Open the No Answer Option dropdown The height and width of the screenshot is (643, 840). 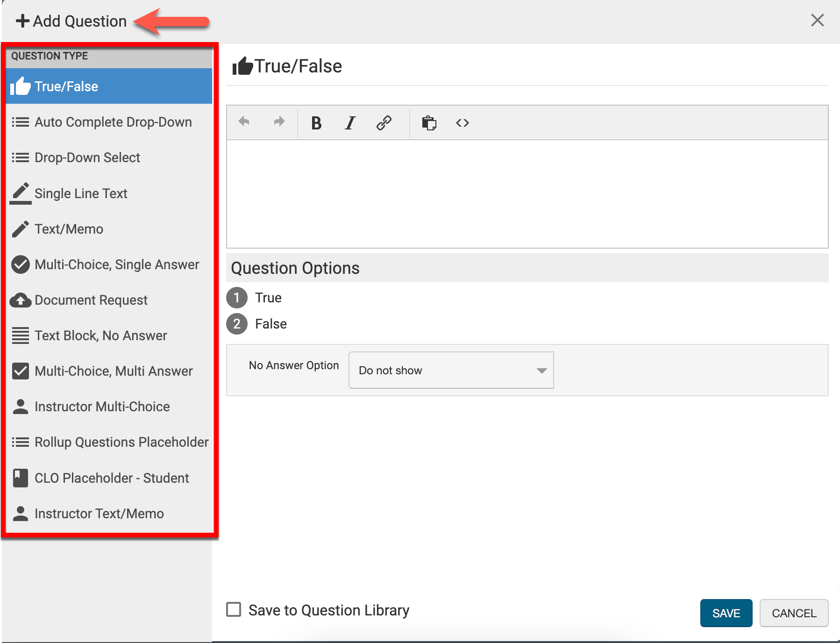pyautogui.click(x=451, y=370)
